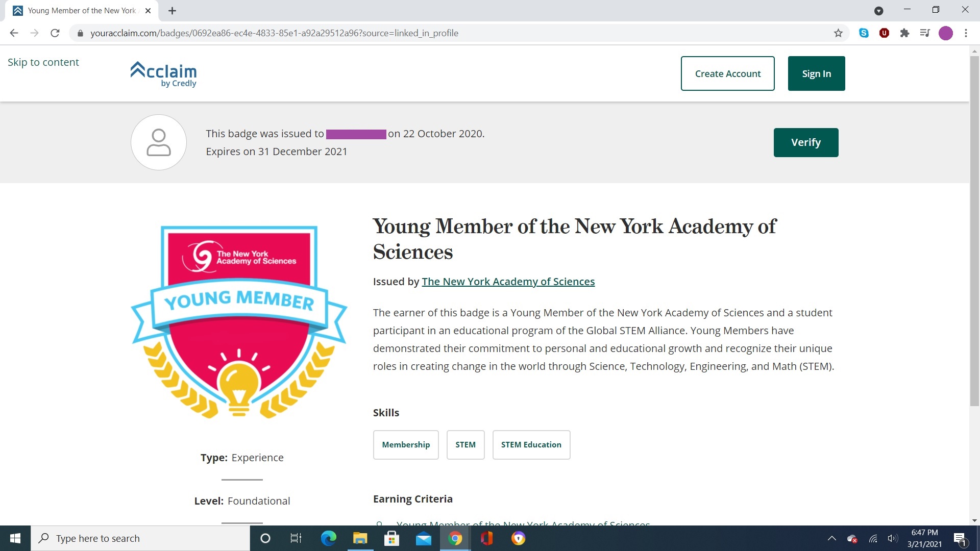This screenshot has height=551, width=980.
Task: Open Cortana circle icon on taskbar
Action: [x=265, y=538]
